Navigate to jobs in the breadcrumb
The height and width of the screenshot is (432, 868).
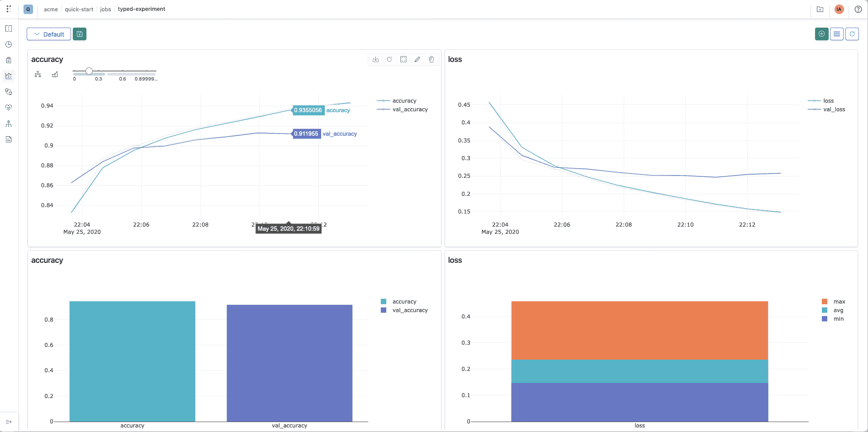tap(105, 9)
